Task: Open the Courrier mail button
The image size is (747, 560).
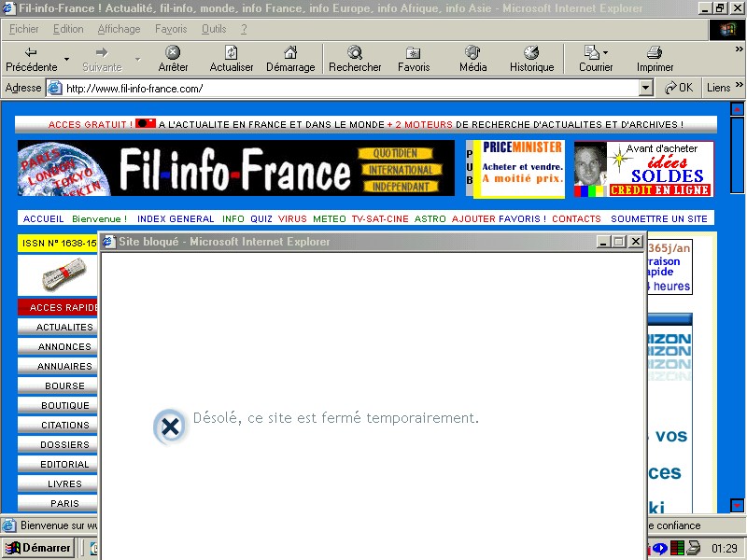Action: tap(596, 59)
